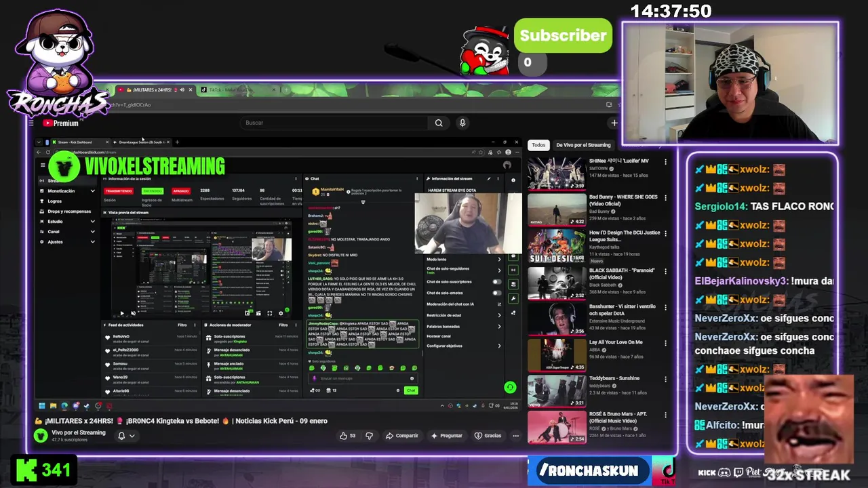Viewport: 868px width, 488px height.
Task: Click the edit pencil in Información del stream
Action: pos(489,179)
